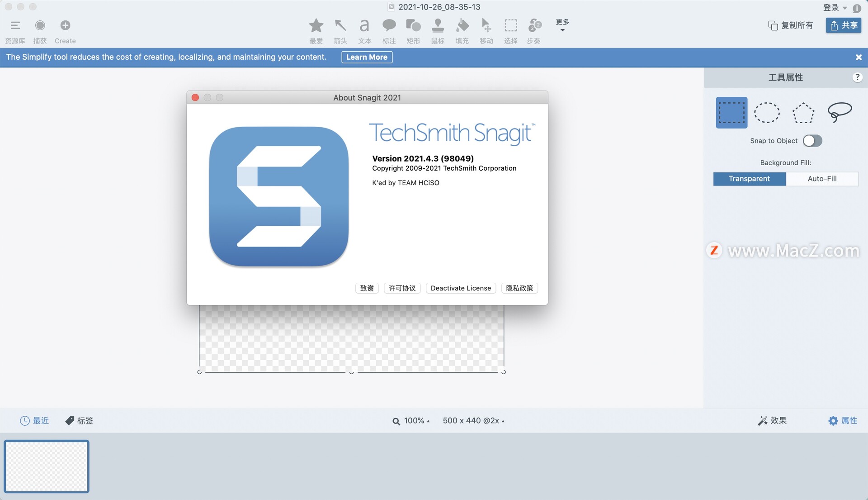Click the Create plus button
Screen dimensions: 868x500
pos(65,31)
